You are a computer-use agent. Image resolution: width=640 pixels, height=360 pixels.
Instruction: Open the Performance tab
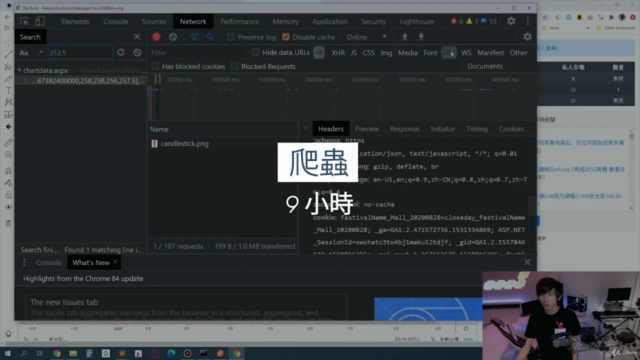click(240, 21)
